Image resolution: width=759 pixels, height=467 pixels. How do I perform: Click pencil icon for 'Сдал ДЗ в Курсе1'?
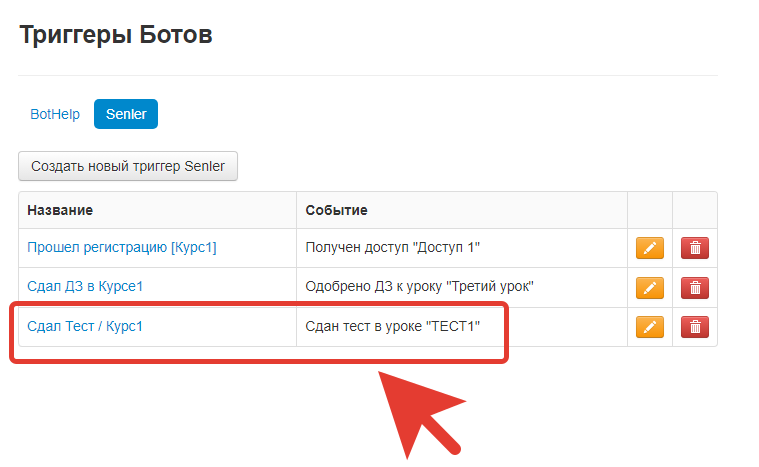coord(649,288)
